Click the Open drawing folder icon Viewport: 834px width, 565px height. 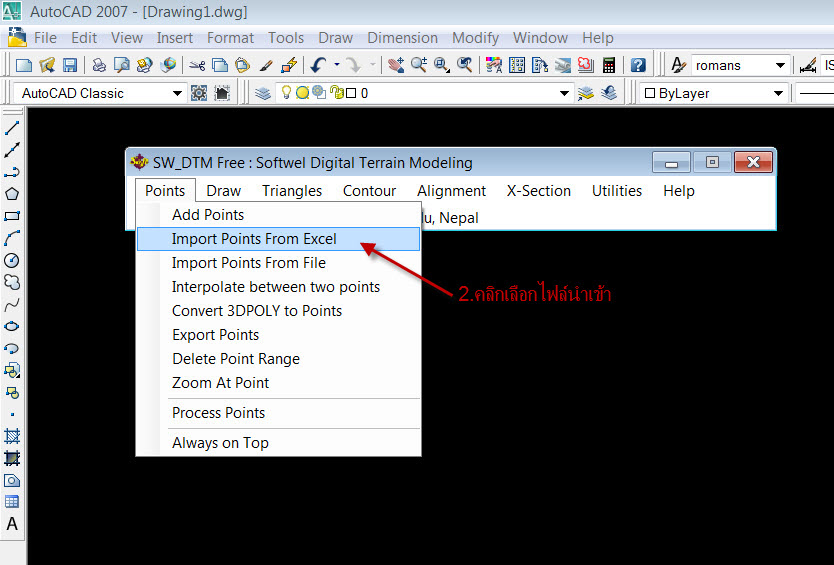pos(47,65)
